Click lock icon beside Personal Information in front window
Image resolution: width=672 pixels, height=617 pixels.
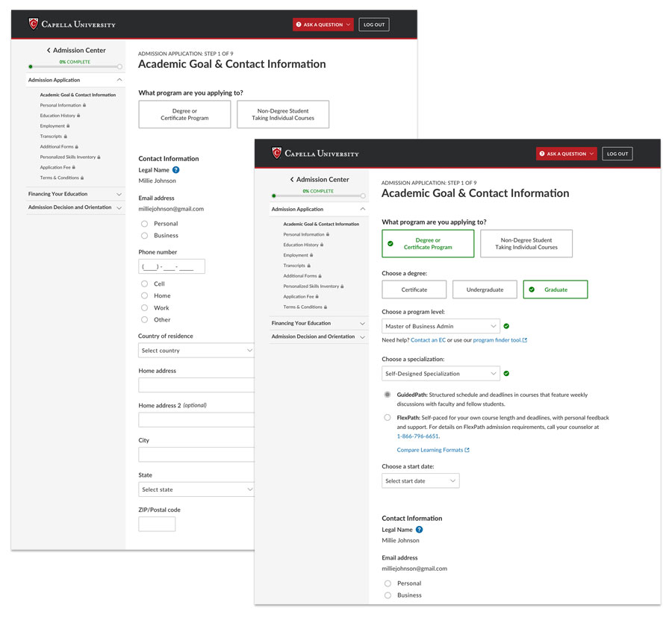tap(328, 234)
